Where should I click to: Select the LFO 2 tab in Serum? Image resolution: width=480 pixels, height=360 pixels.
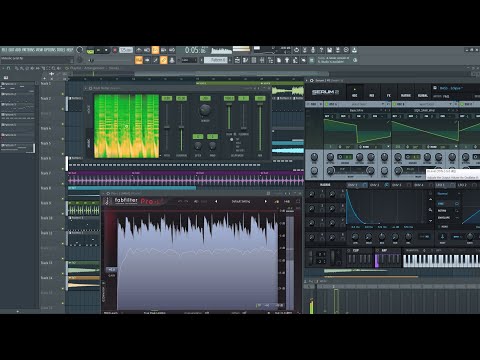tap(462, 185)
